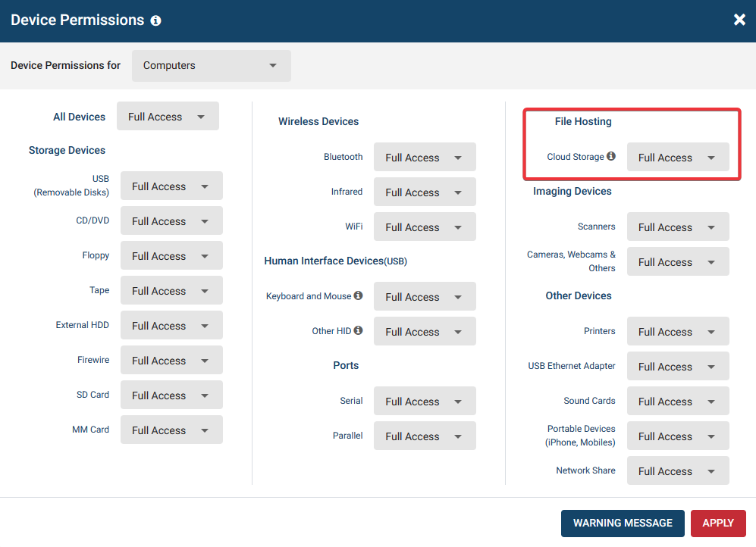Select the WiFi access level dropdown
Viewport: 756px width, 547px height.
click(425, 227)
